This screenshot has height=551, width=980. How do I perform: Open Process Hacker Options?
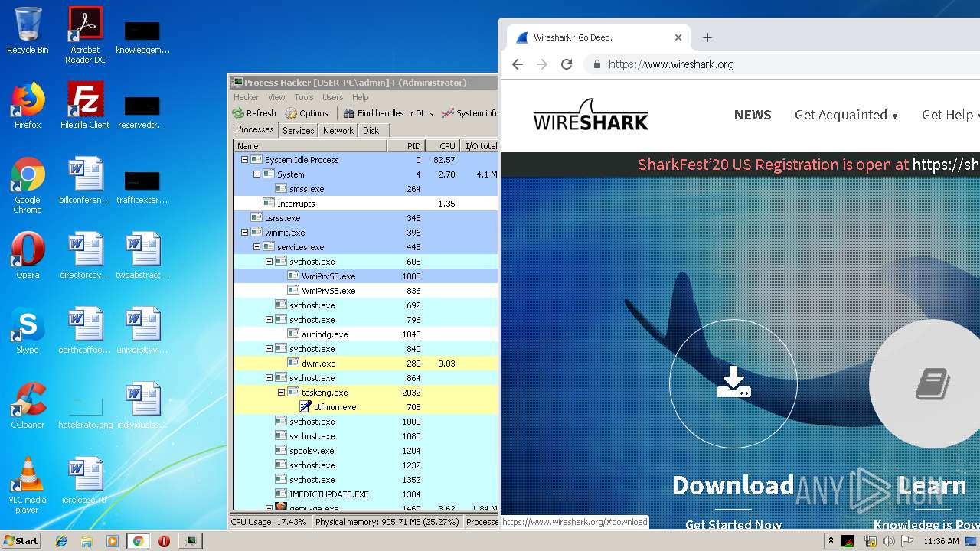(306, 113)
